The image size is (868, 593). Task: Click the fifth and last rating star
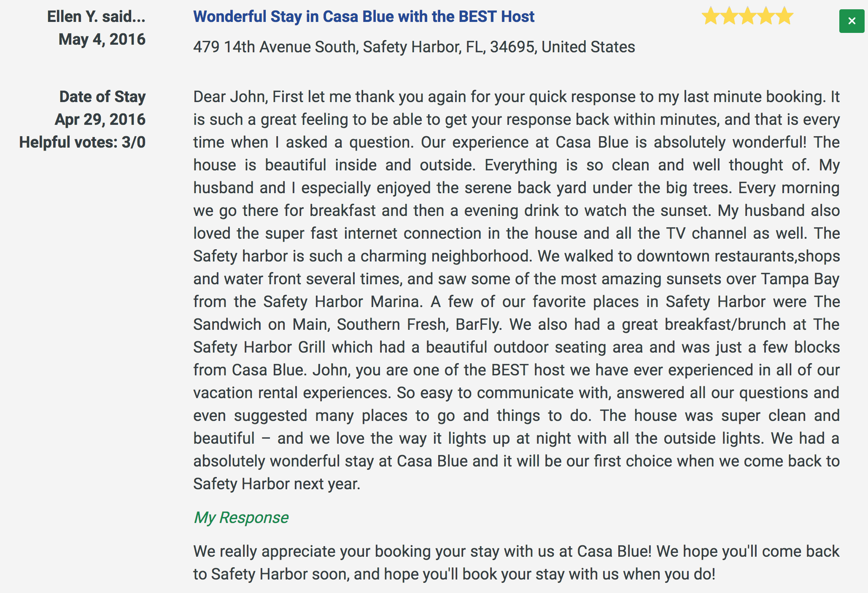coord(784,16)
